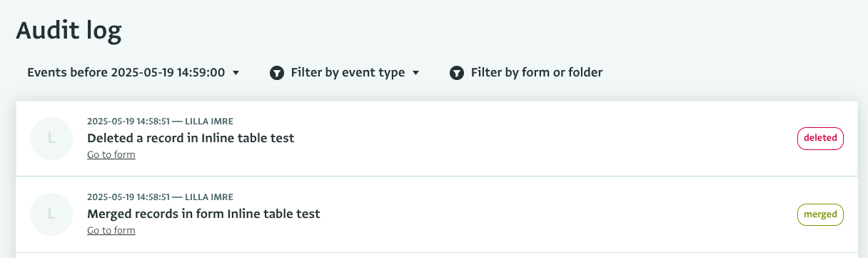Select the Deleted a record in Inline table test title
Viewport: 868px width, 258px height.
[x=191, y=138]
